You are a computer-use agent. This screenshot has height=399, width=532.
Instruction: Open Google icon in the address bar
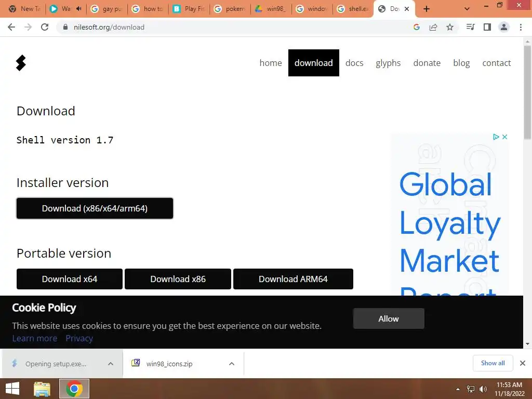[417, 27]
